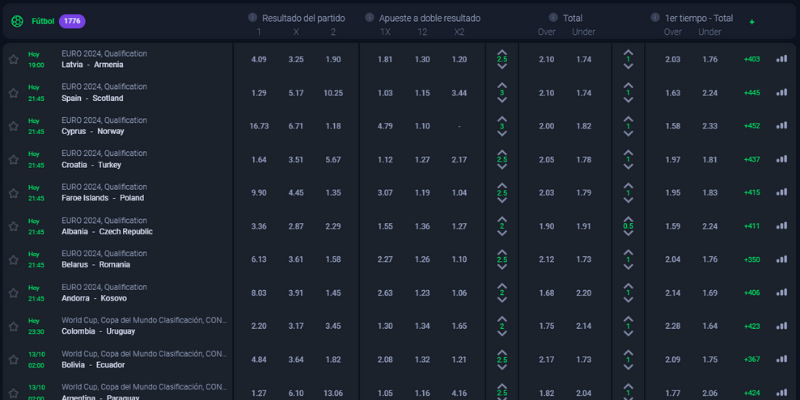This screenshot has width=800, height=400.
Task: Show +350 more markets for Belarus - Romania
Action: [x=752, y=259]
